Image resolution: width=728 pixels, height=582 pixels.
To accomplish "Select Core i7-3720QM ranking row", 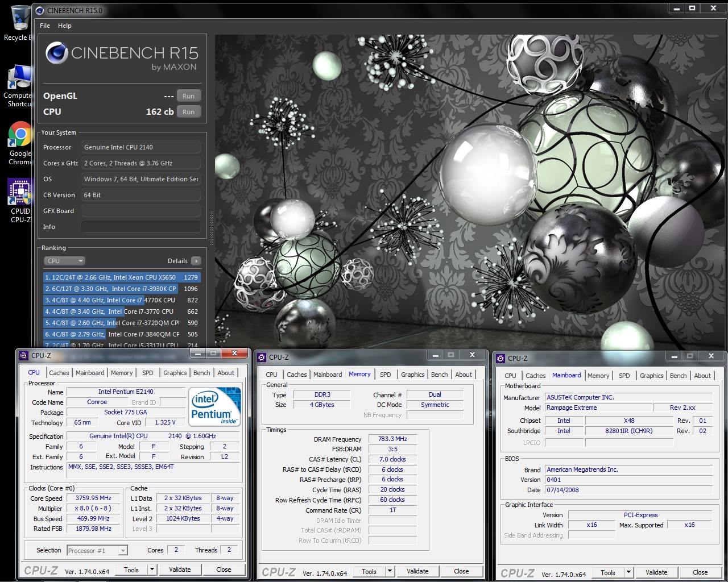I will coord(122,323).
